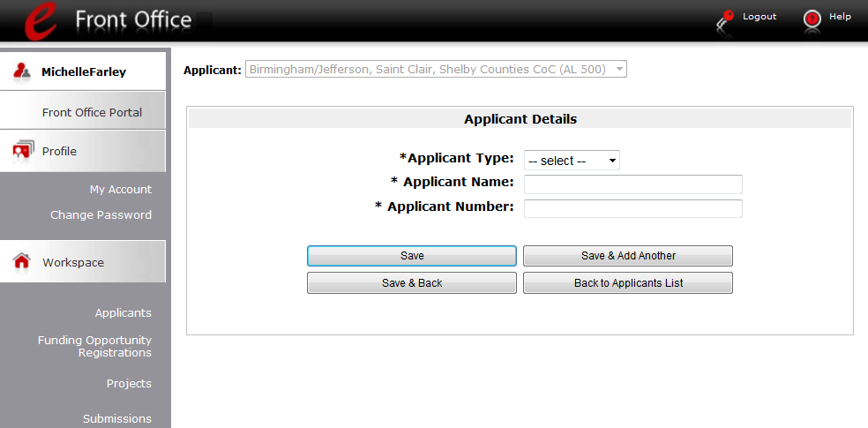This screenshot has height=428, width=868.
Task: Click the Save button
Action: (412, 256)
